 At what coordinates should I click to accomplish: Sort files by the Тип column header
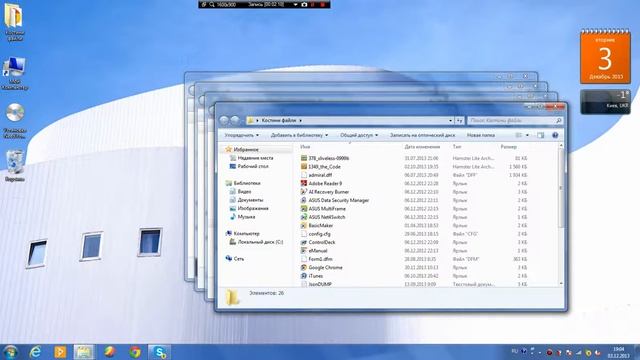(x=457, y=147)
